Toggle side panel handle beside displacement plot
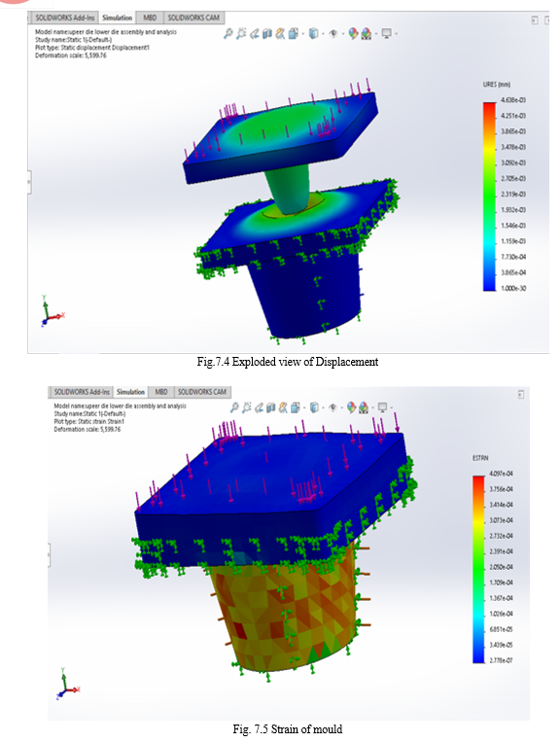This screenshot has width=560, height=743. click(29, 182)
